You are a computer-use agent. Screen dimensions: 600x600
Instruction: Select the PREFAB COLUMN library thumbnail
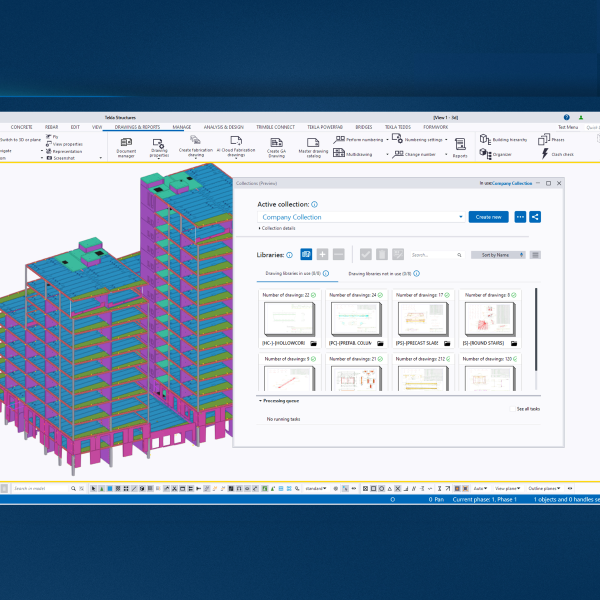click(x=356, y=319)
